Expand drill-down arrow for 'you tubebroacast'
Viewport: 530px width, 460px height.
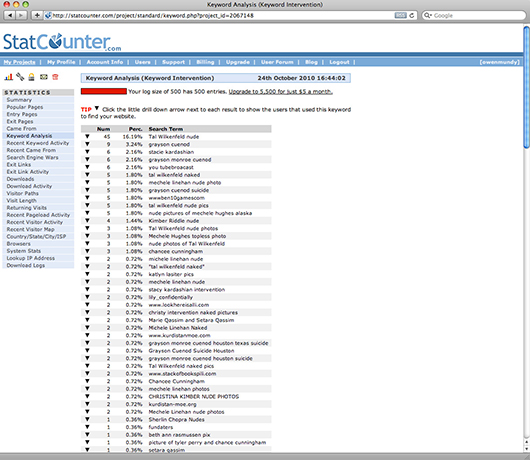pos(87,167)
